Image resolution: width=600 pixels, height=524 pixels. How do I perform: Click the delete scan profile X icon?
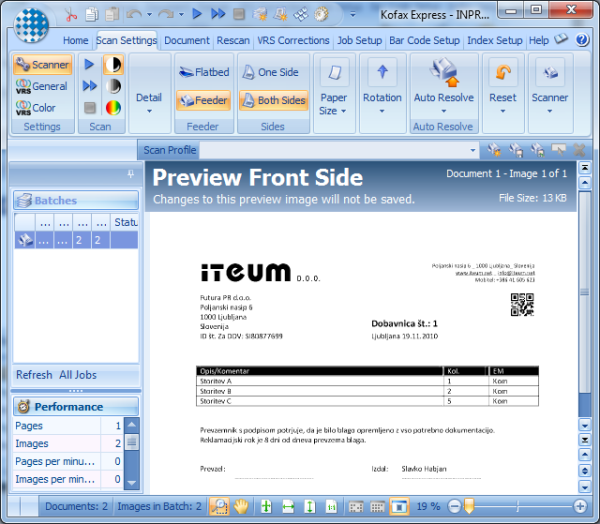(579, 150)
